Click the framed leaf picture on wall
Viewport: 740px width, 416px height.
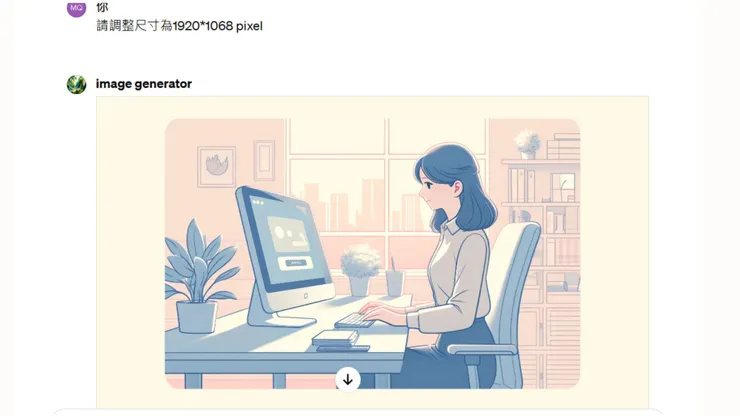(217, 167)
